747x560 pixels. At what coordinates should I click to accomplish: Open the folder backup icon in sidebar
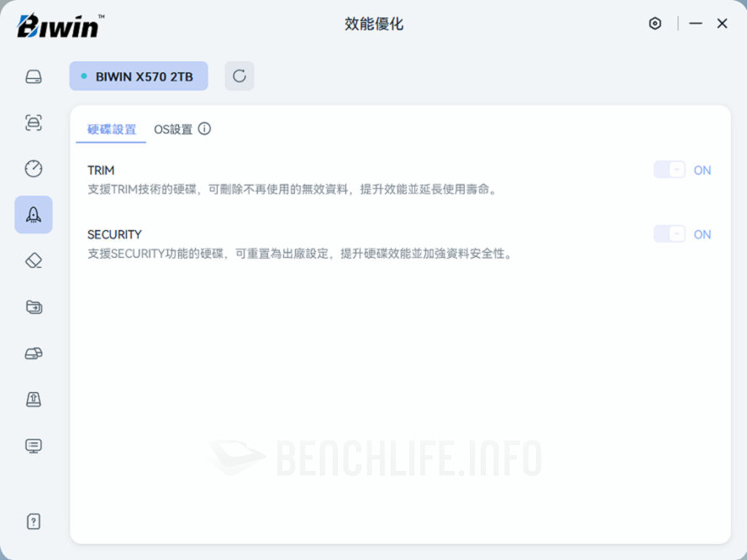33,307
